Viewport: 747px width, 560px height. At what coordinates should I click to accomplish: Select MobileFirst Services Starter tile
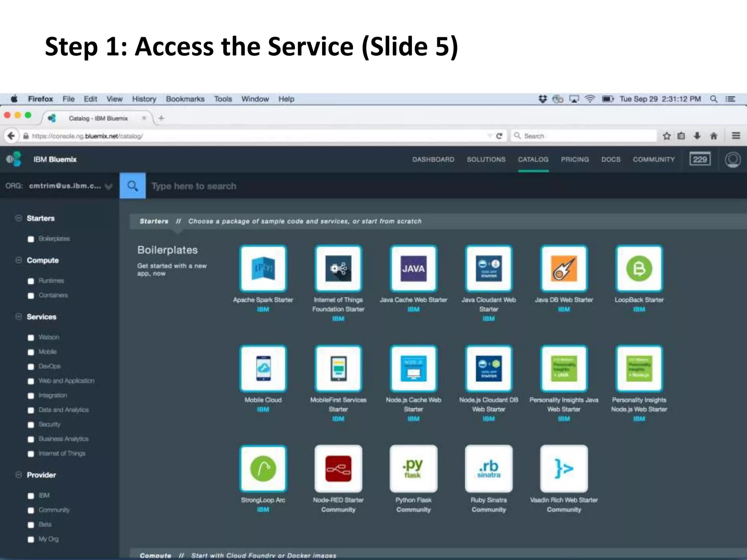[x=338, y=369]
